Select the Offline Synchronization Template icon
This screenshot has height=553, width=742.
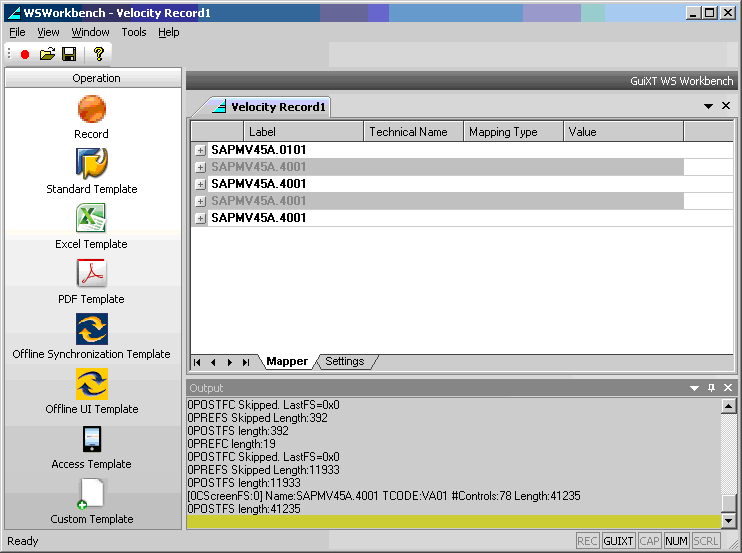click(92, 328)
